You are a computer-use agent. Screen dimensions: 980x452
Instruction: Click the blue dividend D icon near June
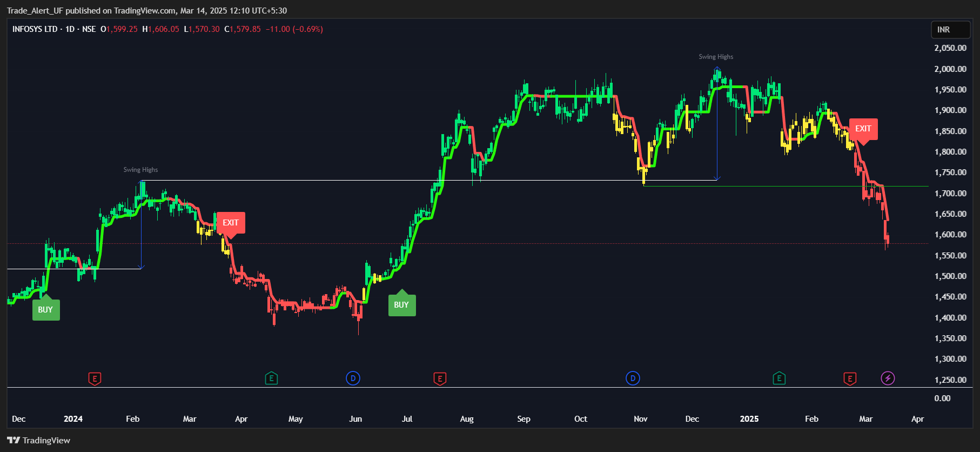[353, 378]
